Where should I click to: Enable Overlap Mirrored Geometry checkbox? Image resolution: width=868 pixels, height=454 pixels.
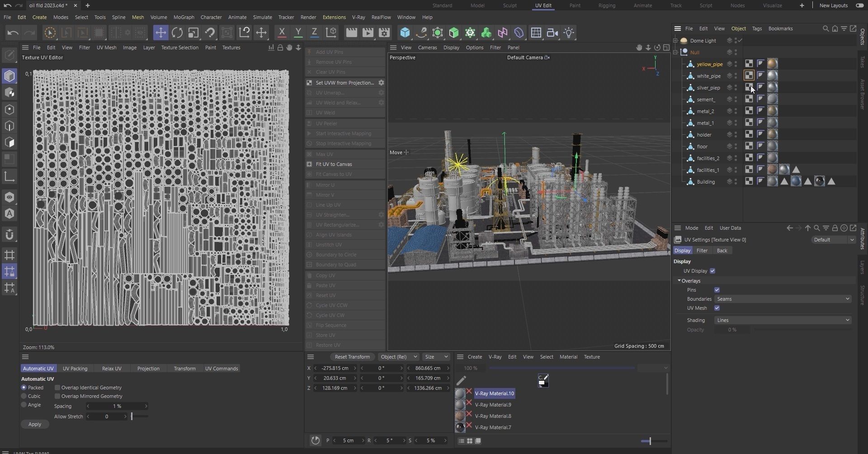click(x=57, y=396)
